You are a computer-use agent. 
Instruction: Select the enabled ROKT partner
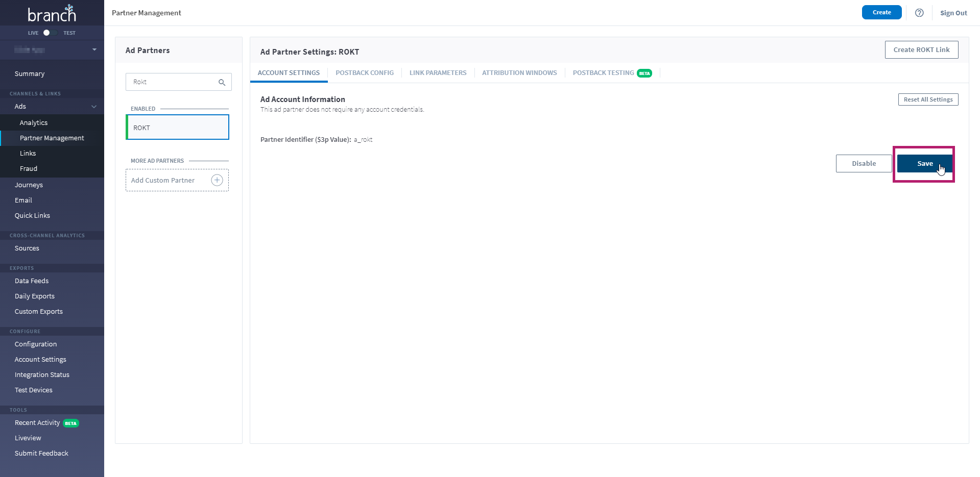tap(178, 127)
